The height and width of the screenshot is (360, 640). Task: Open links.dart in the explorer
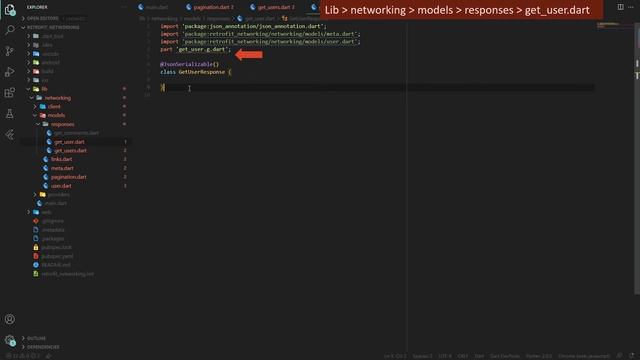61,159
